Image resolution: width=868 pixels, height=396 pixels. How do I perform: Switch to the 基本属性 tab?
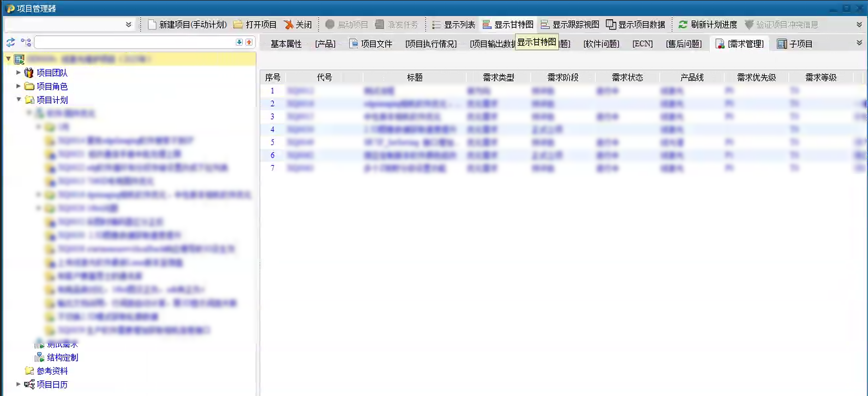(286, 44)
